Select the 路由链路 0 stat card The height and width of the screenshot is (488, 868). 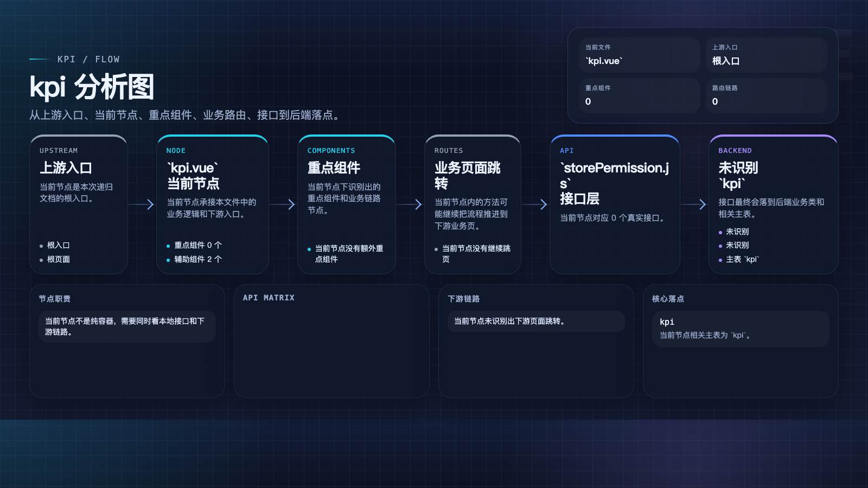(x=766, y=95)
